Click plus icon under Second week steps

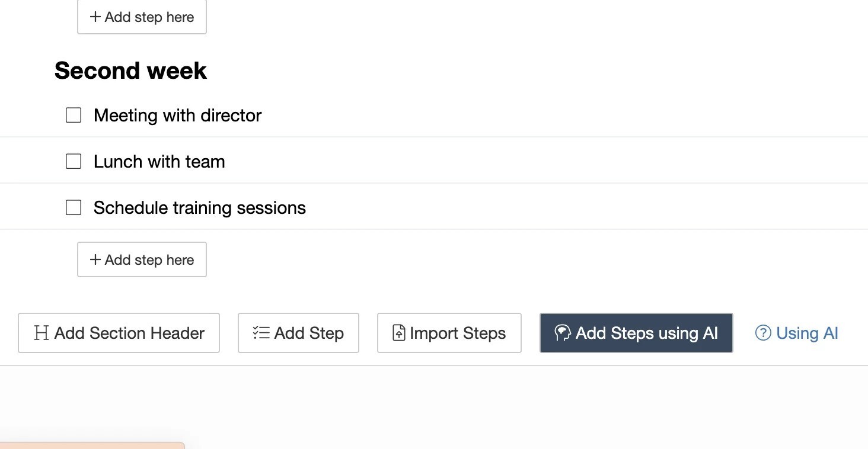(x=95, y=259)
